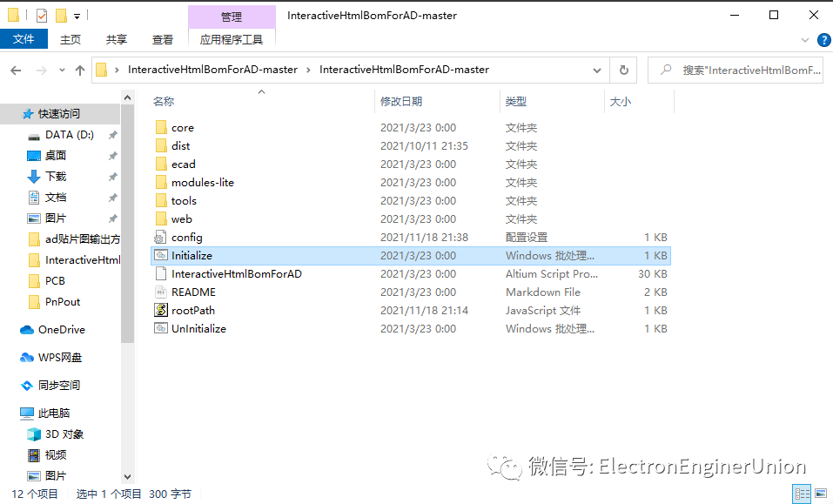Viewport: 833px width, 504px height.
Task: Open the 文件 menu tab
Action: click(24, 39)
